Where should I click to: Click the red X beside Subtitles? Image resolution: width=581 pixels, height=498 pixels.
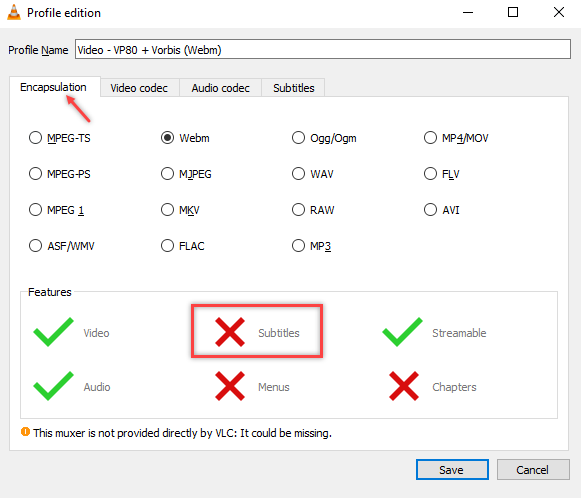[x=230, y=332]
